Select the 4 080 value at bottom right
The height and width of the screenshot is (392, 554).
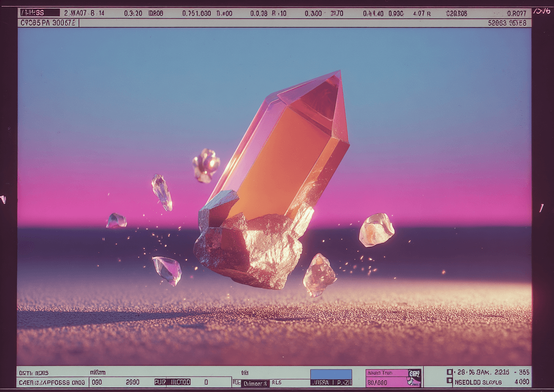(522, 382)
